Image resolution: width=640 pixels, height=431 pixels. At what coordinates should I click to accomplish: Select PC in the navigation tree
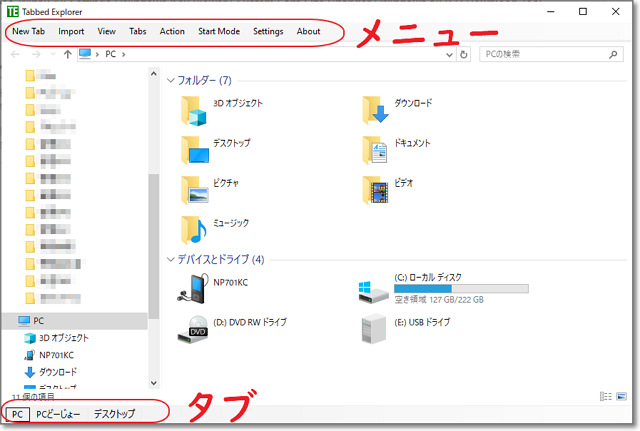click(38, 321)
